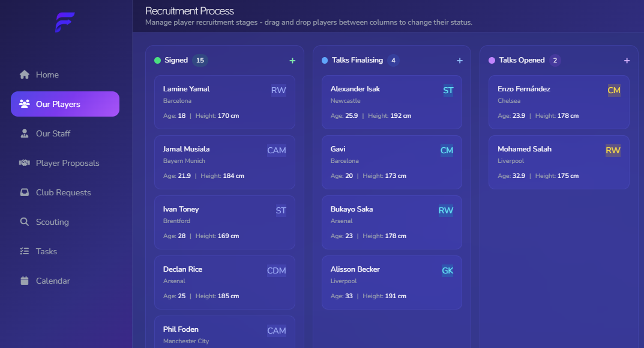Image resolution: width=644 pixels, height=348 pixels.
Task: Click the ST badge on Alexander Isak
Action: point(448,90)
